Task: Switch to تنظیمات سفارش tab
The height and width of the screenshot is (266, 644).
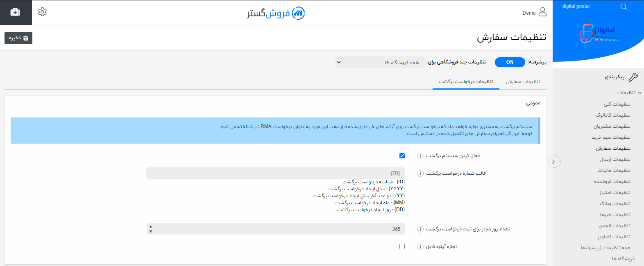Action: click(x=523, y=82)
